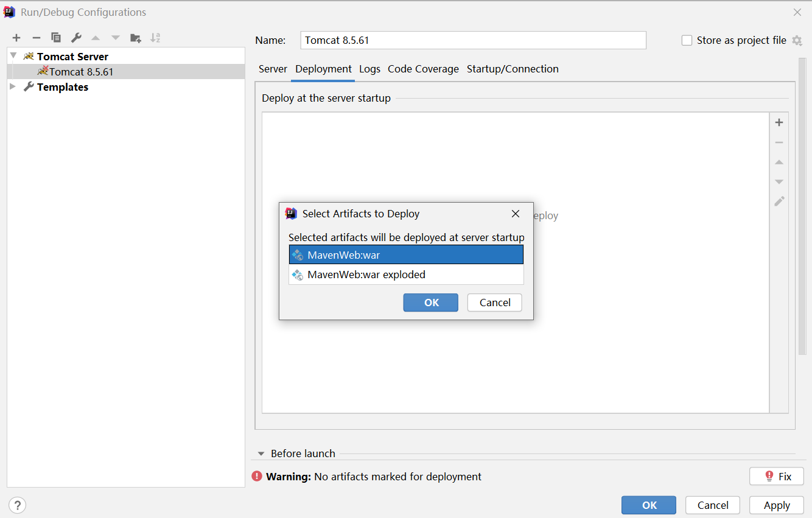The width and height of the screenshot is (812, 518).
Task: Select MavenWeb:war exploded artifact row
Action: (406, 275)
